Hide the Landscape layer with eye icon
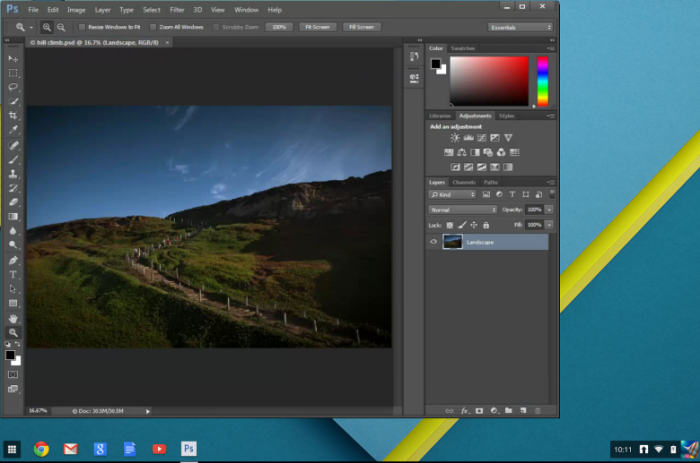The height and width of the screenshot is (463, 700). [x=433, y=242]
